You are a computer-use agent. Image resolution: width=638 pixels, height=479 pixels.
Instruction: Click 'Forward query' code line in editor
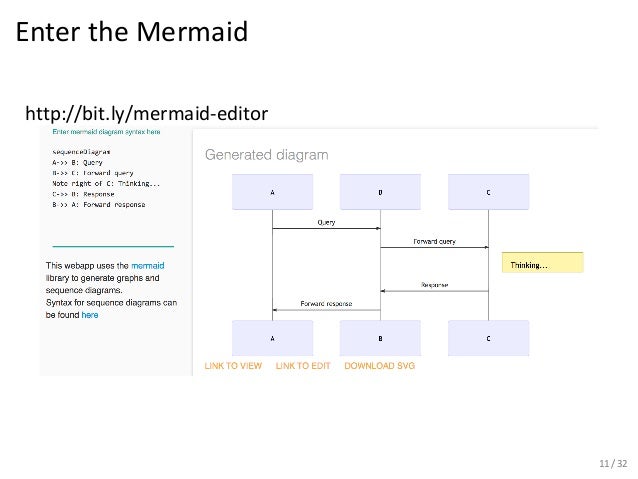(93, 173)
